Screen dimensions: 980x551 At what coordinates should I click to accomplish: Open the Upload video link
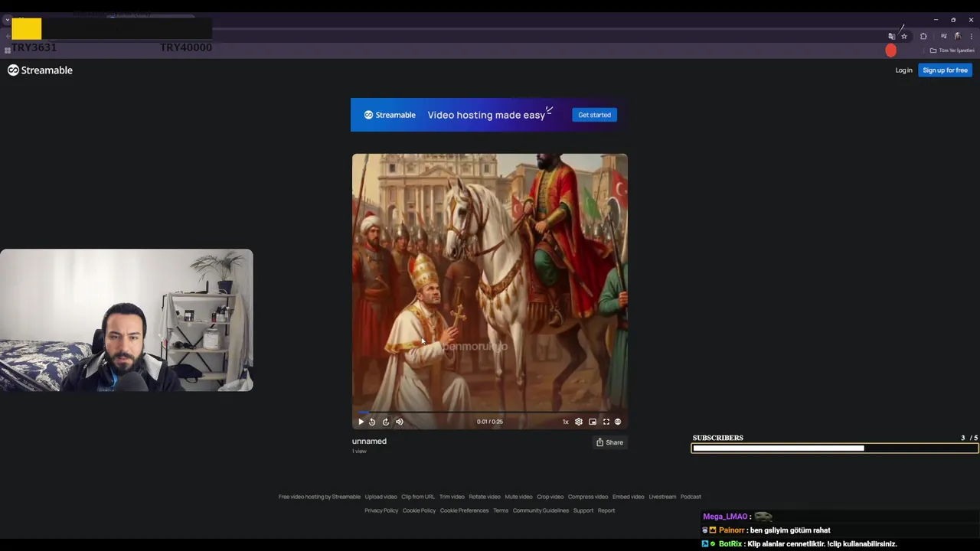tap(381, 497)
